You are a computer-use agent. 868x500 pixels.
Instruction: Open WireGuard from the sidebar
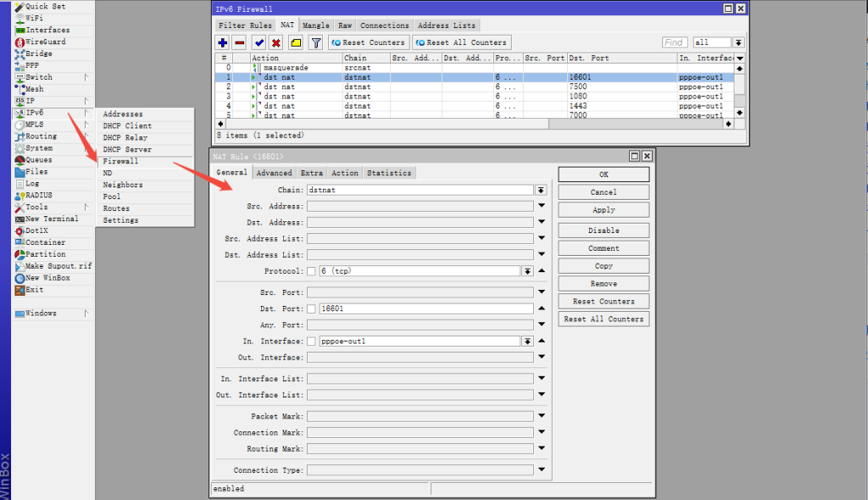pyautogui.click(x=45, y=42)
